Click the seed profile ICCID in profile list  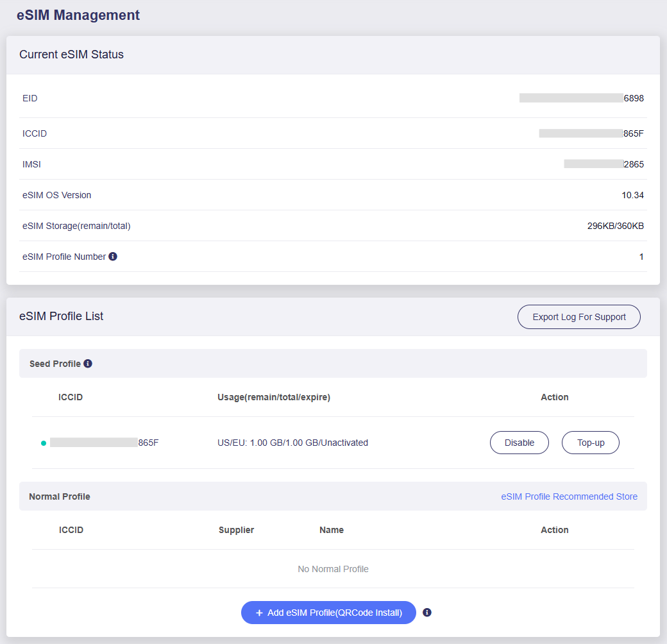pyautogui.click(x=104, y=443)
